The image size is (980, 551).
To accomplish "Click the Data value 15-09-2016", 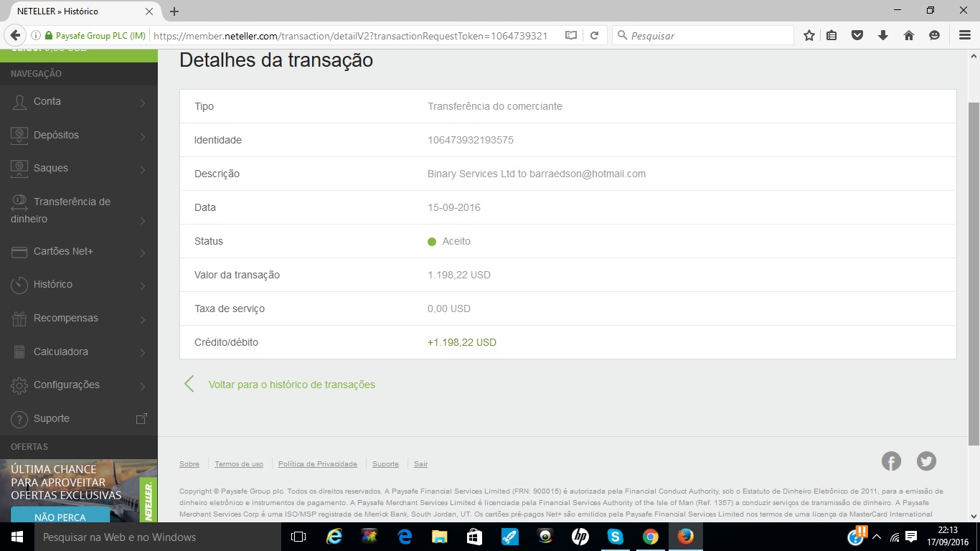I will (x=454, y=207).
